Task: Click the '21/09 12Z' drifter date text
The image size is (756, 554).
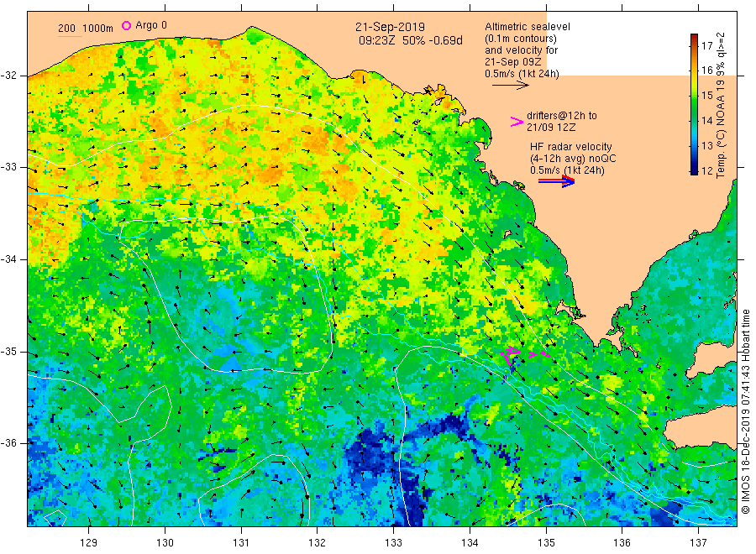Action: (551, 128)
